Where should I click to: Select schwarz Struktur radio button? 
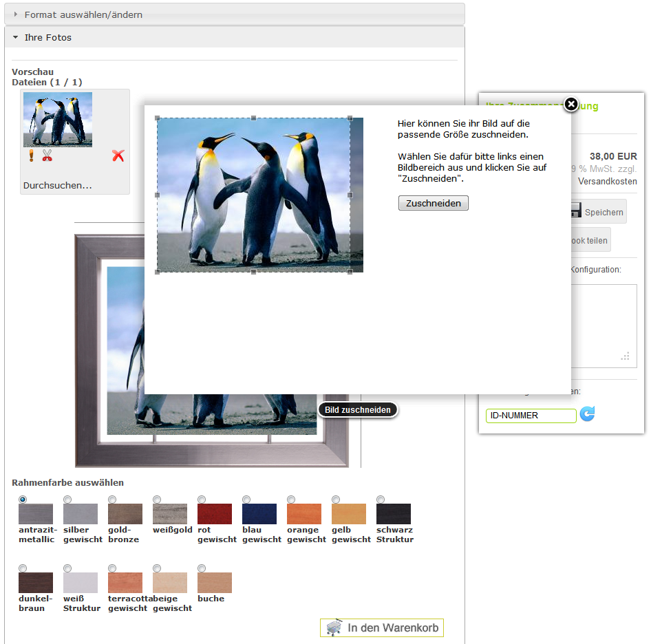click(x=381, y=499)
